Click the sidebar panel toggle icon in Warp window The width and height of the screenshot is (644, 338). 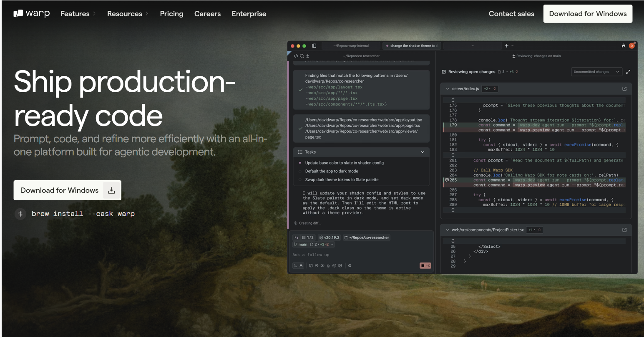(314, 46)
